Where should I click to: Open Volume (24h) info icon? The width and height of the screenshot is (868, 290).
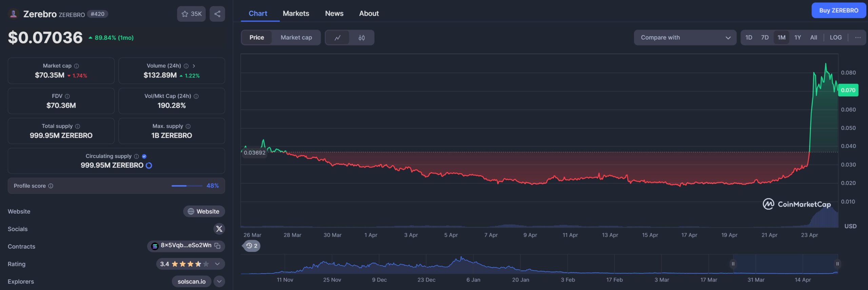point(186,66)
